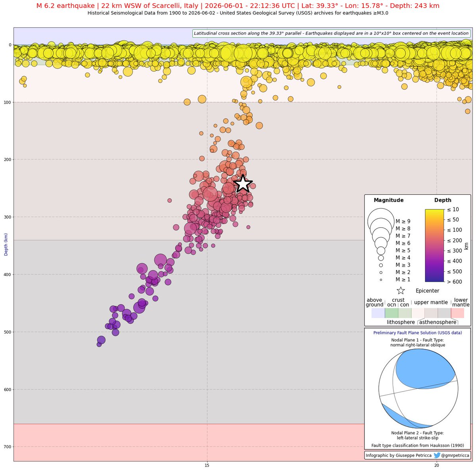Click 'normal right-lateral oblique' fault type text
476x476 pixels.
[x=418, y=345]
